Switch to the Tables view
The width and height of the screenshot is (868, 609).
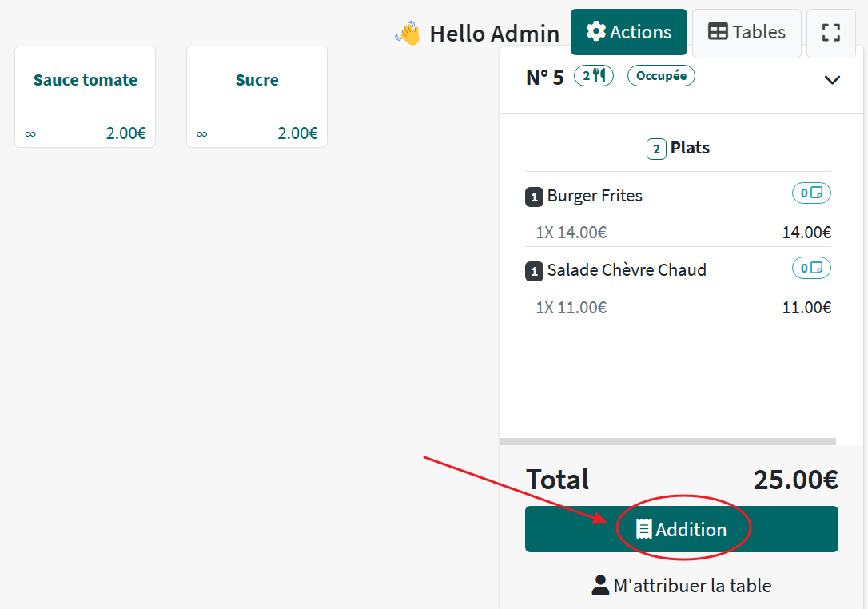[747, 33]
